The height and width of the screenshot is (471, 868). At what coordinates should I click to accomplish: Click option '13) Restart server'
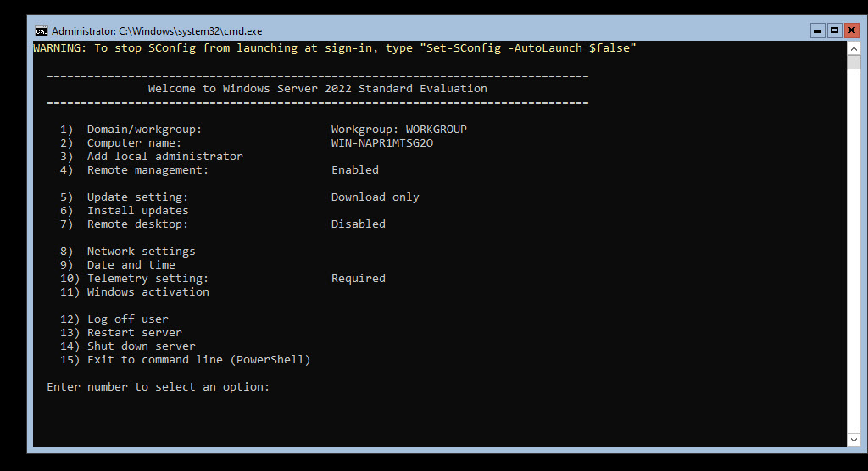pos(120,333)
